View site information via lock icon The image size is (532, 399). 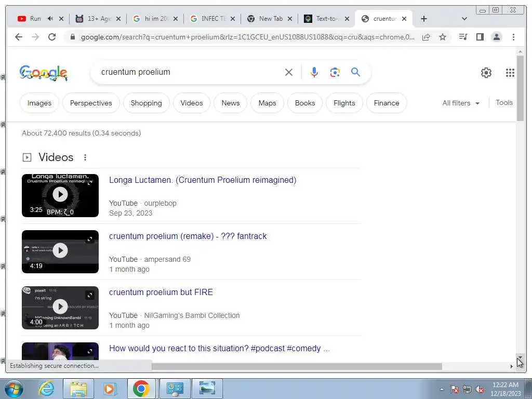pyautogui.click(x=72, y=37)
